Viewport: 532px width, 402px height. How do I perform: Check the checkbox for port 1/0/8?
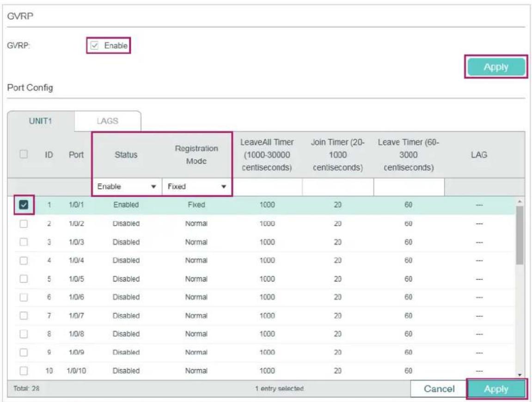(x=24, y=334)
